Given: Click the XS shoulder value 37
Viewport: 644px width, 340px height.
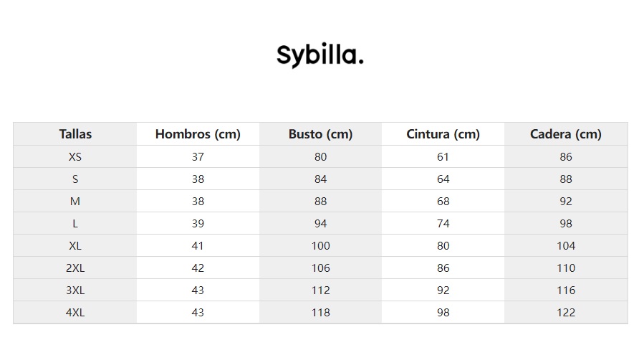Looking at the screenshot, I should (198, 156).
